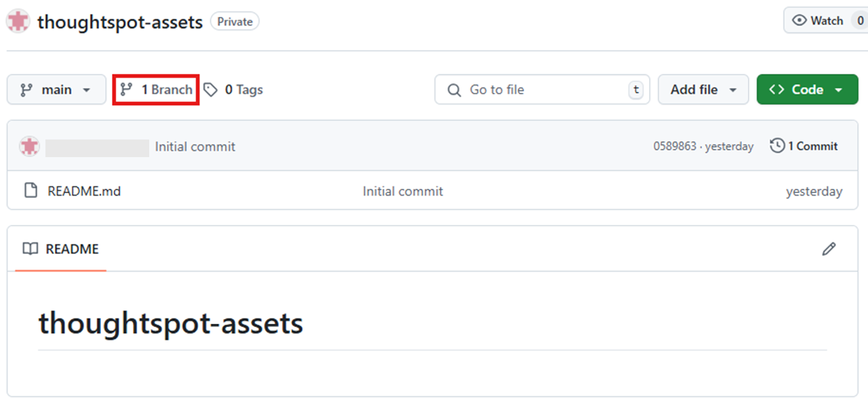Click the repository owner avatar at top
This screenshot has height=403, width=868.
click(18, 21)
